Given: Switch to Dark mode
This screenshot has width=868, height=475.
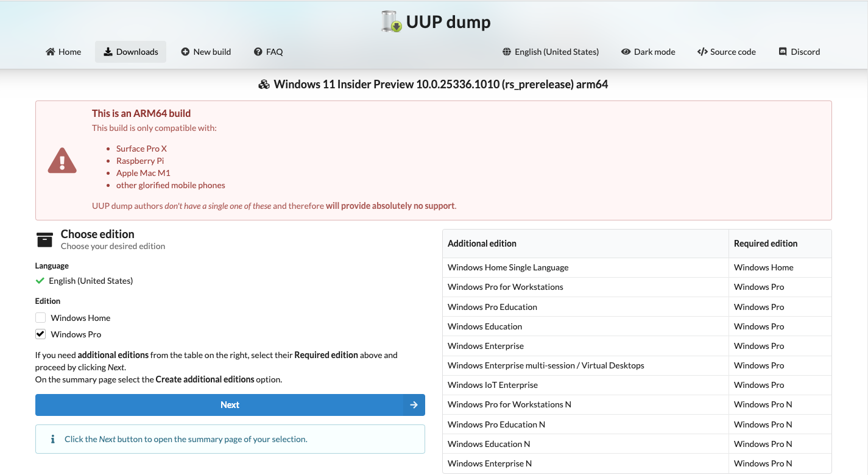Looking at the screenshot, I should click(x=648, y=52).
